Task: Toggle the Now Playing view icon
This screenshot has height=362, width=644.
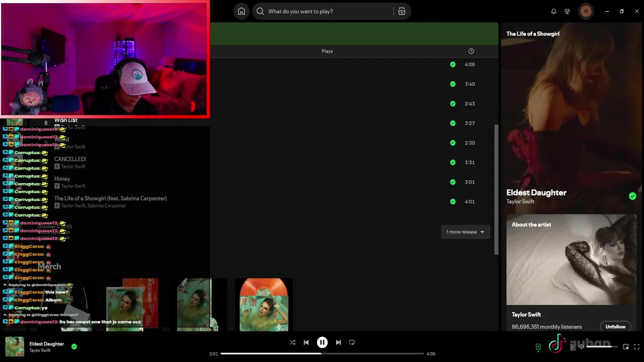Action: [538, 346]
